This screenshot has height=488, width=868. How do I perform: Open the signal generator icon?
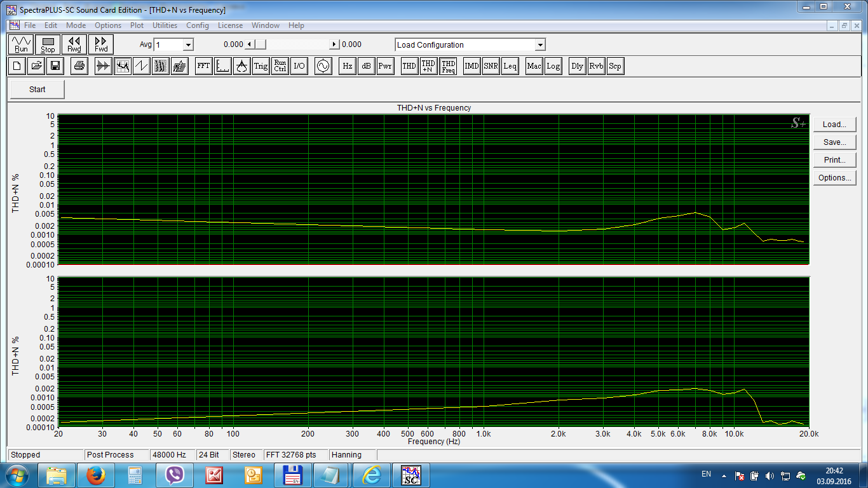pyautogui.click(x=323, y=66)
